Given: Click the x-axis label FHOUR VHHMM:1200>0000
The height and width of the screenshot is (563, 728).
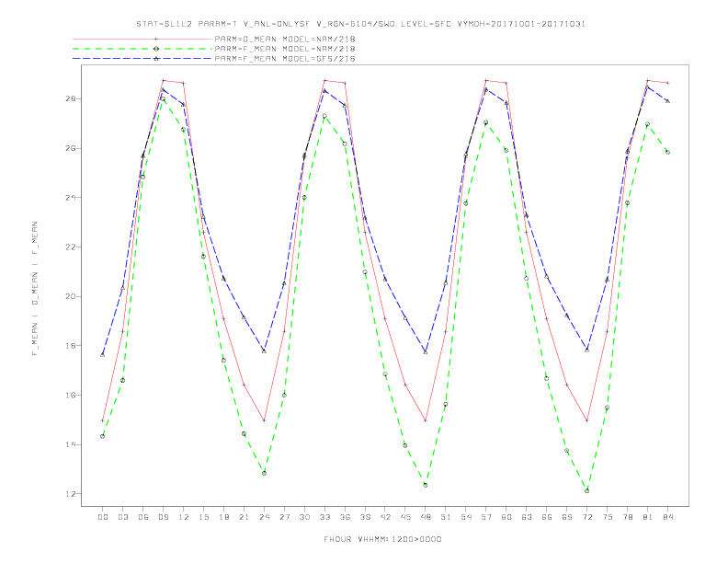Looking at the screenshot, I should 382,539.
